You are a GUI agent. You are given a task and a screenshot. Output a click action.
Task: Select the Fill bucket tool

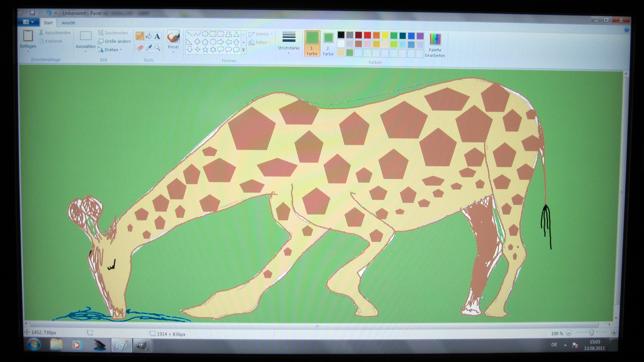149,36
